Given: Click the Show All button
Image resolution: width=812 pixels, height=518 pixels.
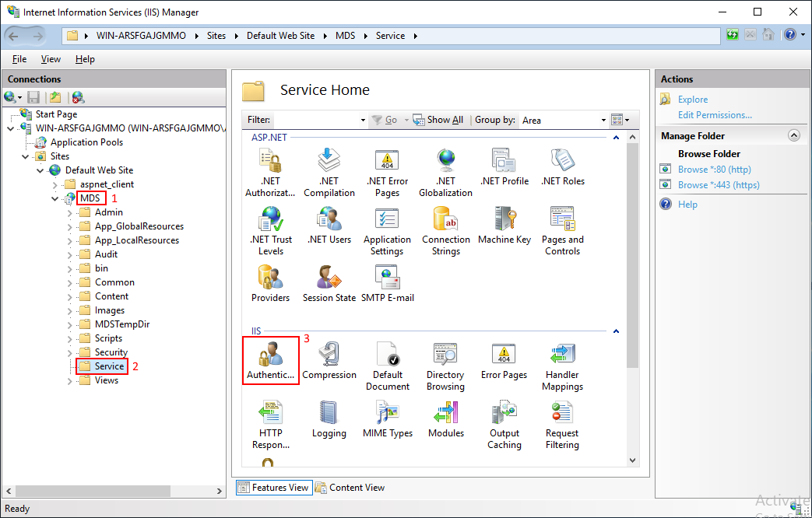Looking at the screenshot, I should (x=438, y=120).
